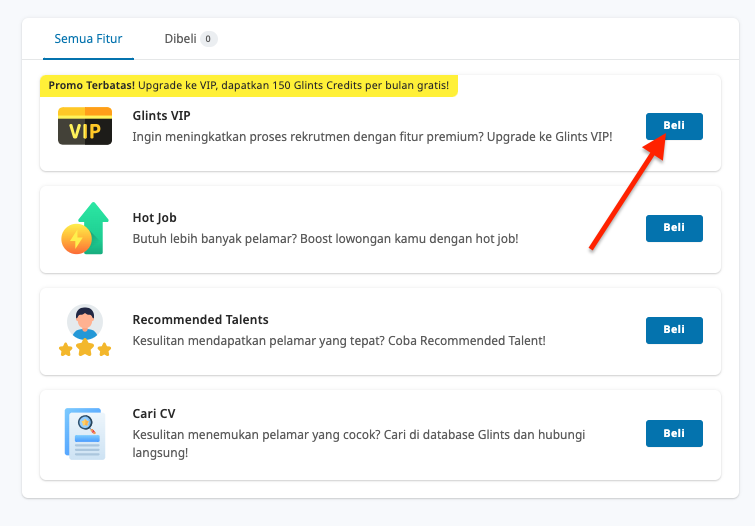Click description 'Ingin meningkatkan proses rekrutmen'
755x526 pixels.
372,137
